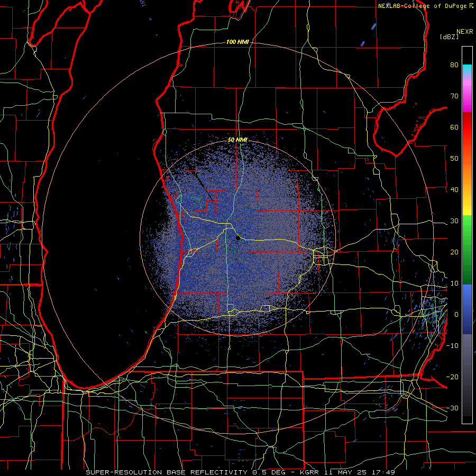Click the 10 value on dBZ scale
The width and height of the screenshot is (476, 476).
point(454,283)
